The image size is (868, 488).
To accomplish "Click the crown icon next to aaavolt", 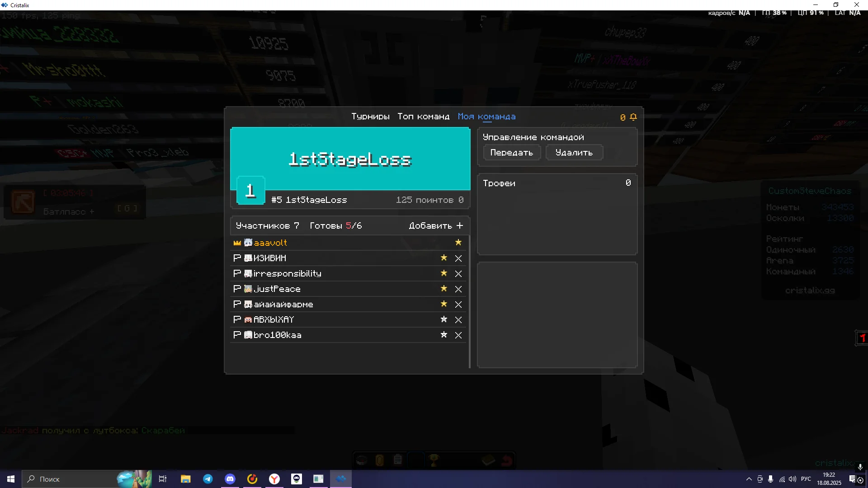I will click(x=237, y=243).
